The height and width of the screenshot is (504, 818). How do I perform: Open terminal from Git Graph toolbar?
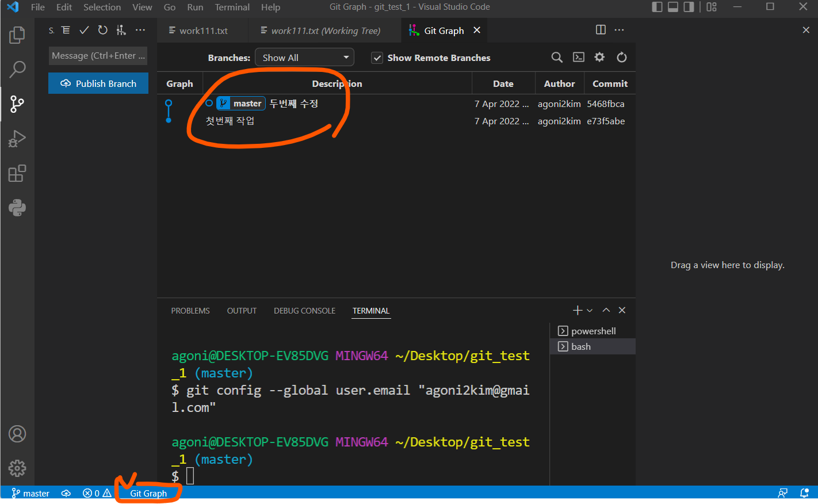click(579, 57)
